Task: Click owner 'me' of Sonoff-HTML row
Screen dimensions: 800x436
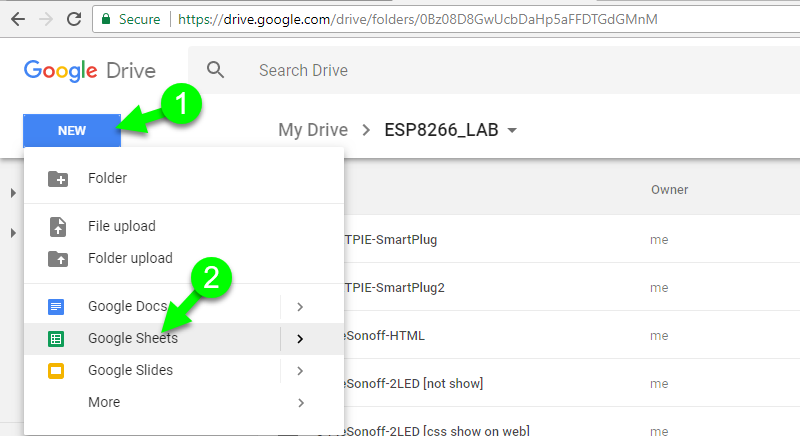Action: (x=659, y=336)
